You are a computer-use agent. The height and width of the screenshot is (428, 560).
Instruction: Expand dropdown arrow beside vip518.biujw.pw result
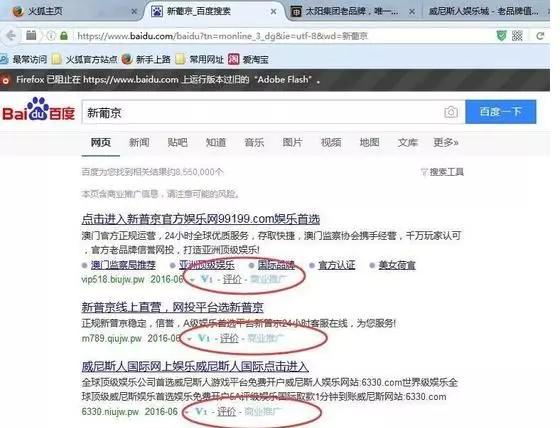click(x=192, y=280)
